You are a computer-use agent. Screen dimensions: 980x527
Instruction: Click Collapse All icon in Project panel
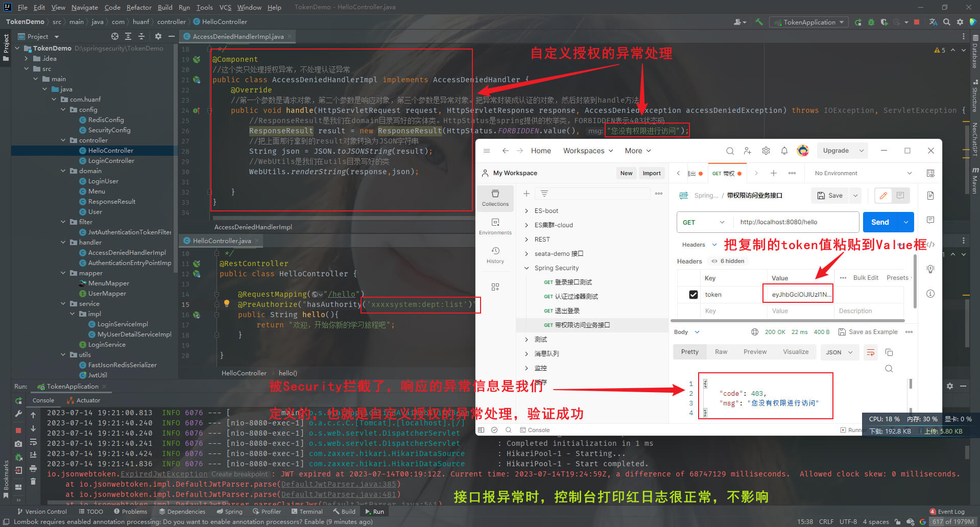141,36
